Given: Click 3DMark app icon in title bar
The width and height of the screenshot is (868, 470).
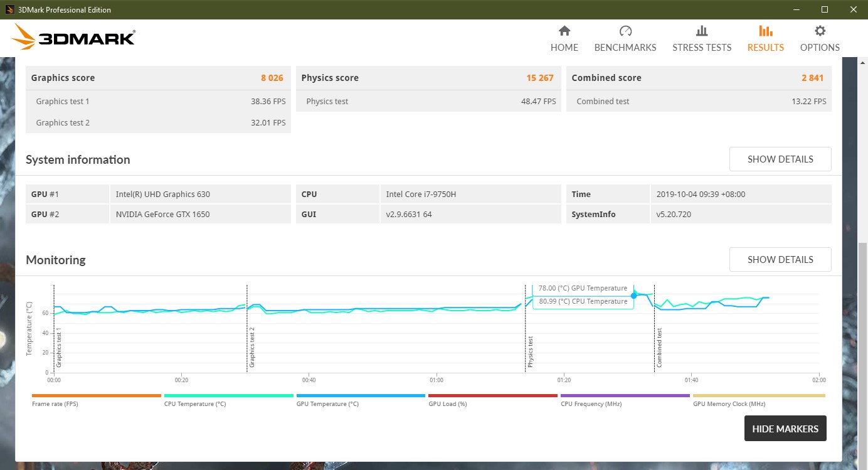Looking at the screenshot, I should point(10,9).
